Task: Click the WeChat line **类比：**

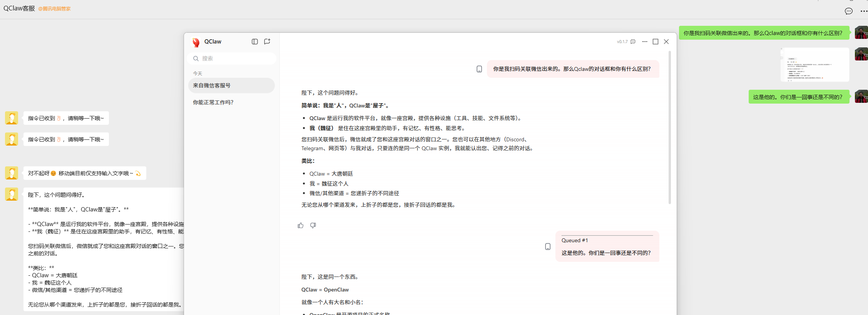Action: click(x=41, y=268)
